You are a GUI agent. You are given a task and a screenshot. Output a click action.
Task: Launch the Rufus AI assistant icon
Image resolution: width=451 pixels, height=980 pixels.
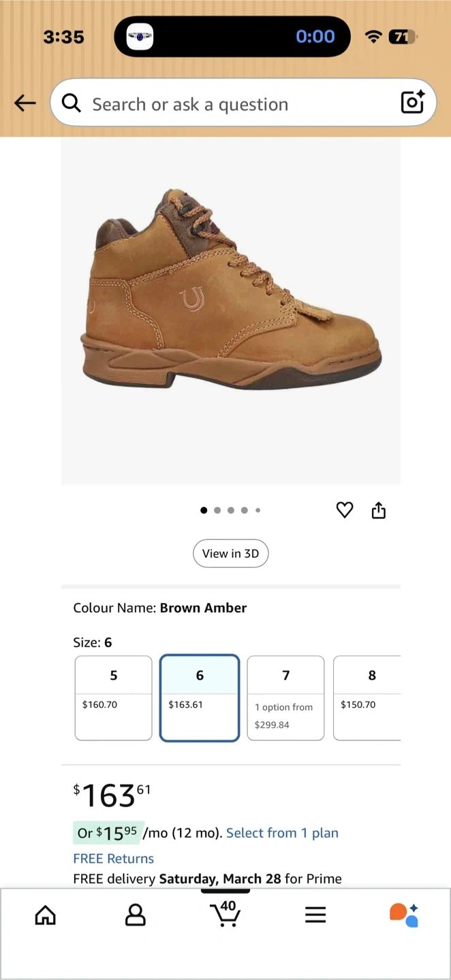[404, 915]
